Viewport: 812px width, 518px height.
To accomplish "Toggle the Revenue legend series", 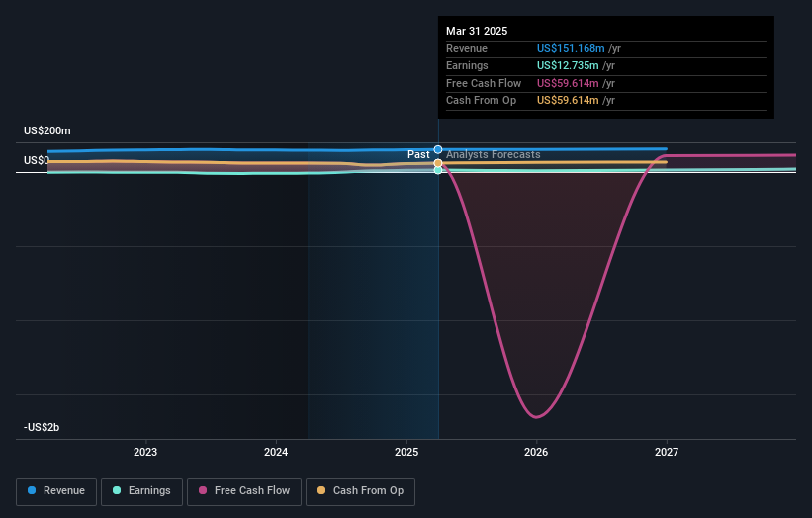I will pos(56,491).
